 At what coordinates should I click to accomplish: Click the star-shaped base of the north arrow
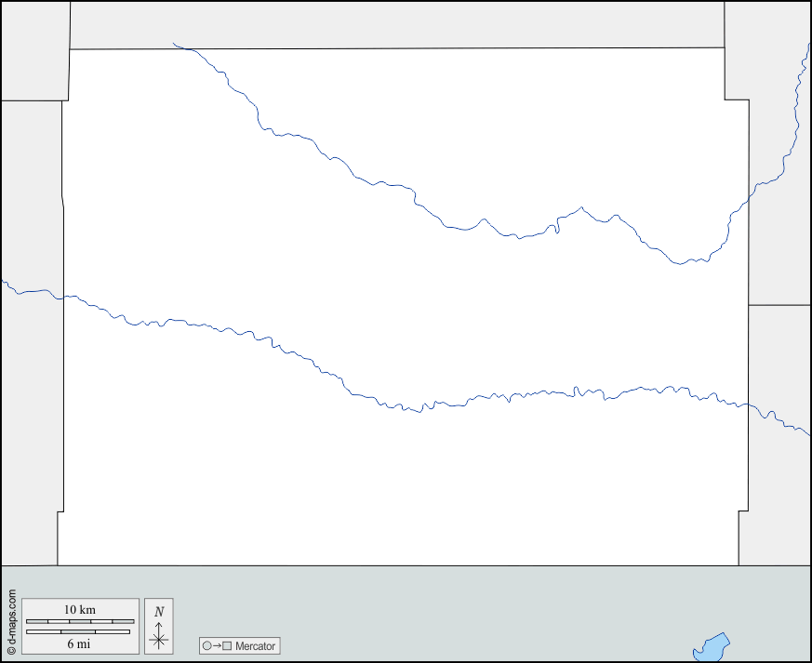tap(159, 640)
